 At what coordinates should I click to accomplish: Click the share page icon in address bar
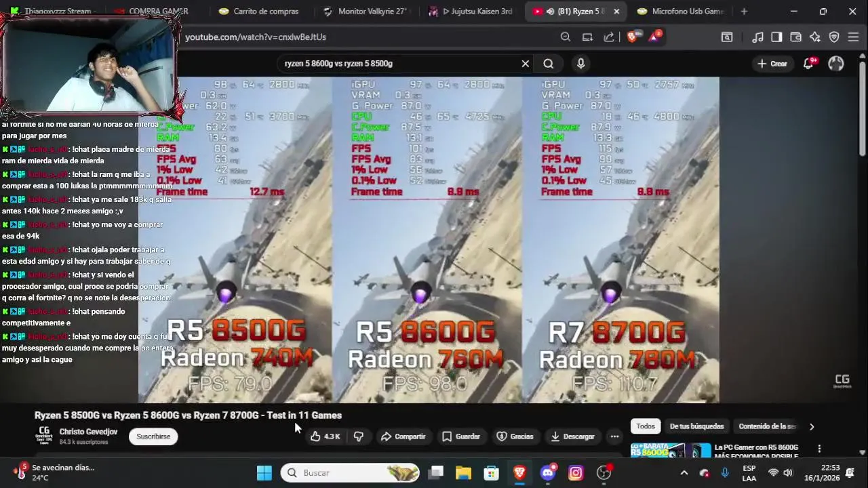point(609,37)
